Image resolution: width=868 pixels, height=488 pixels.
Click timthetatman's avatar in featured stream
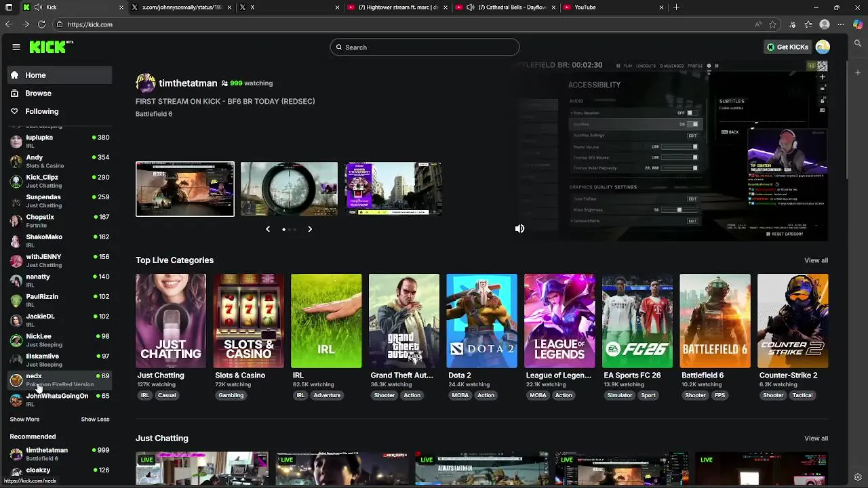pos(145,83)
